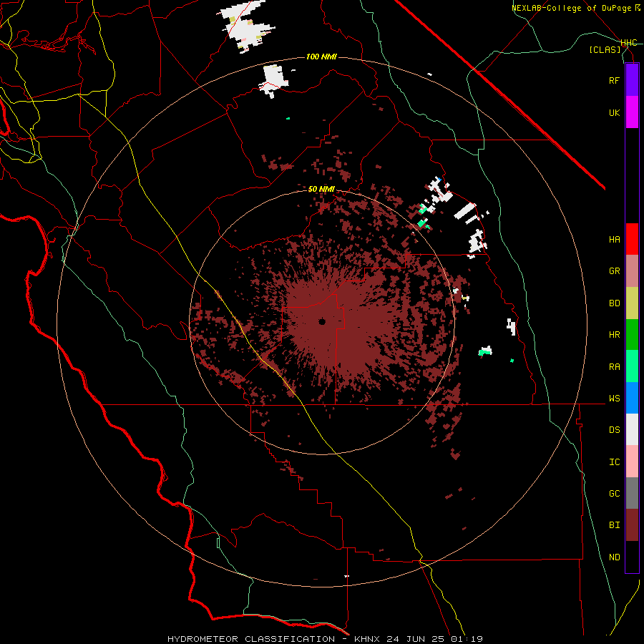644x644 pixels.
Task: Click the 50 NMI range ring label
Action: pos(321,190)
